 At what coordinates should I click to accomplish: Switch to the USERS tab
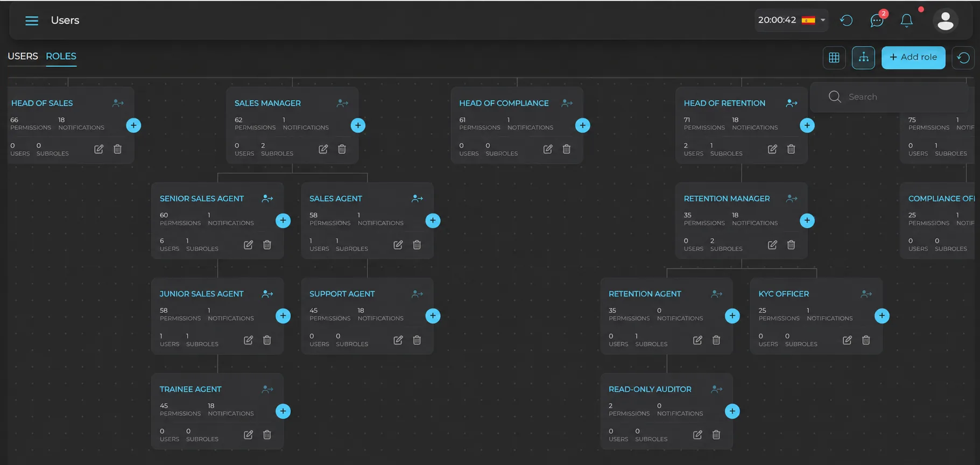pos(23,56)
